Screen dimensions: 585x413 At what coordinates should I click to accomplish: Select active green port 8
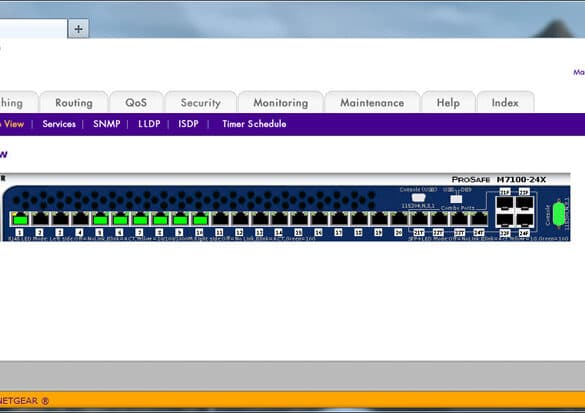click(x=160, y=219)
